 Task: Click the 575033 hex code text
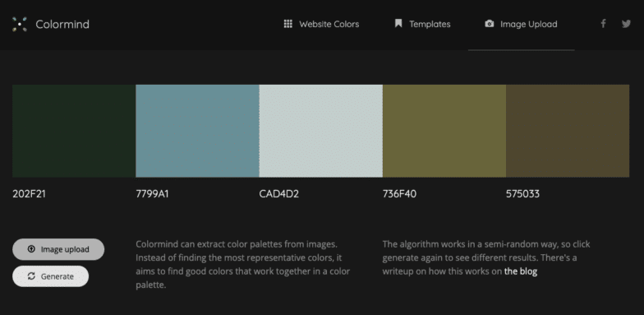522,194
